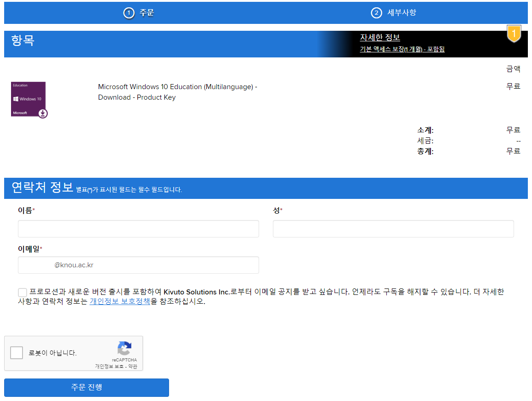Open reCAPTCHA 약관 link

click(133, 367)
